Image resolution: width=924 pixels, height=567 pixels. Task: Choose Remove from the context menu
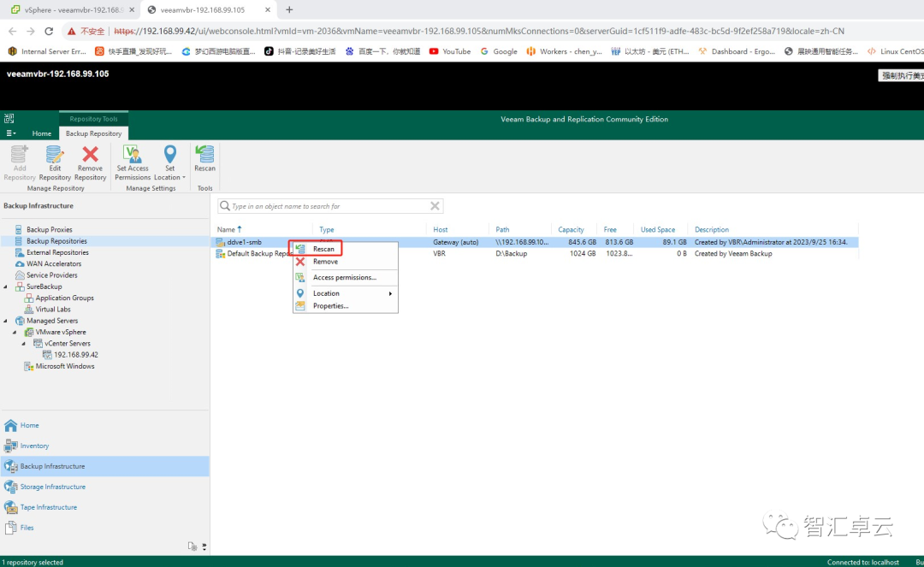tap(325, 262)
